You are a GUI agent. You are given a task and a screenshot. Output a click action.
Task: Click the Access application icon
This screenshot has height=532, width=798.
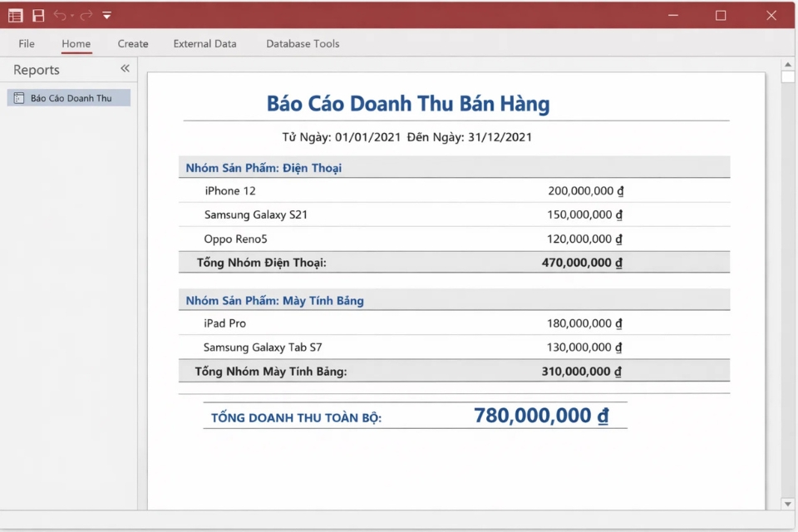pos(17,14)
